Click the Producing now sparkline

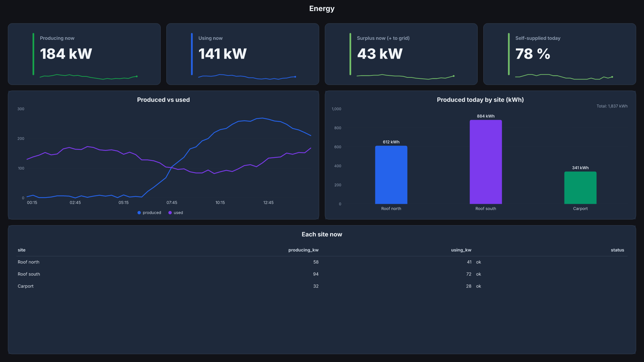tap(89, 77)
